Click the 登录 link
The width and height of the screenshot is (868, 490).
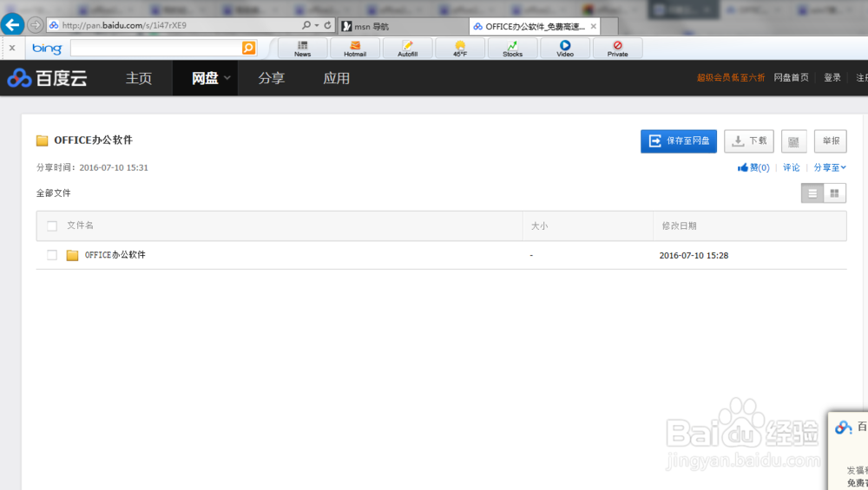pos(832,77)
